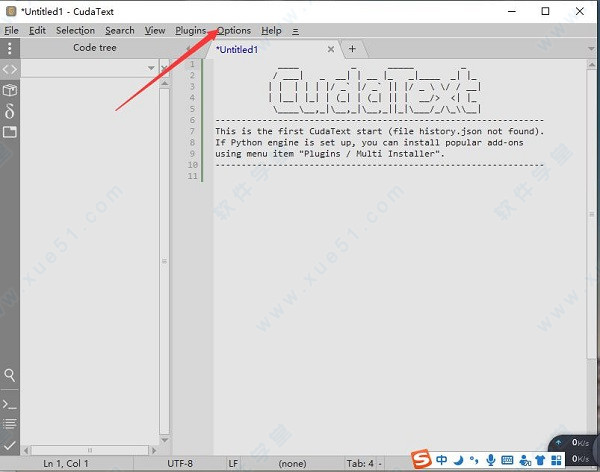The image size is (600, 472).
Task: Change line endings via LF status cell
Action: coord(233,464)
